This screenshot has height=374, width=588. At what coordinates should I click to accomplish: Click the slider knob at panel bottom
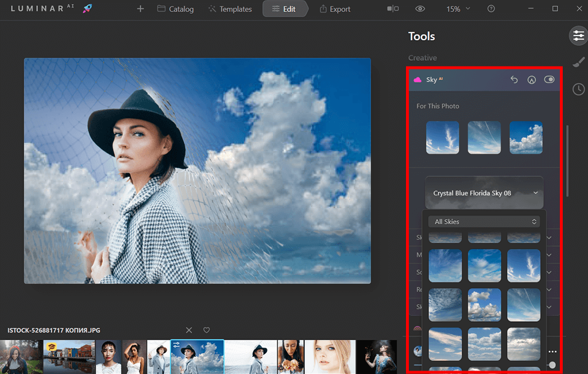click(552, 365)
